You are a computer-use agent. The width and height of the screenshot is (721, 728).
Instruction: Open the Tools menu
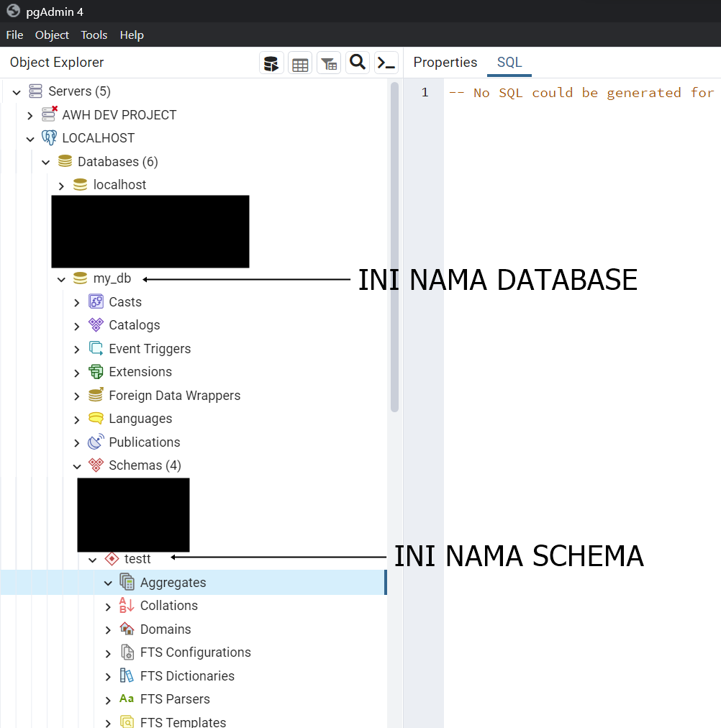[94, 35]
